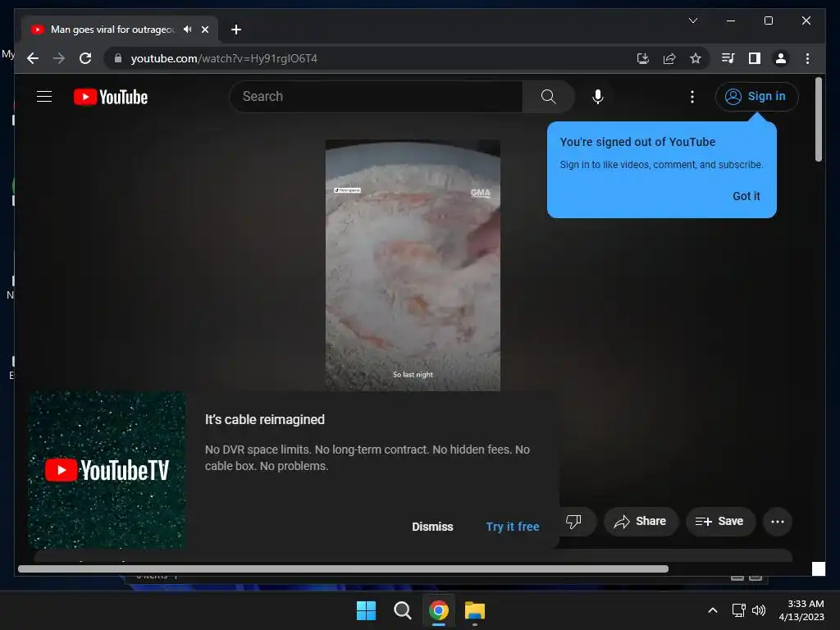Close the Man goes viral tab
This screenshot has height=630, width=840.
204,30
